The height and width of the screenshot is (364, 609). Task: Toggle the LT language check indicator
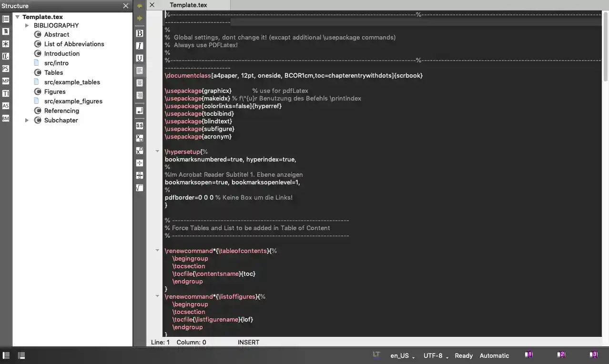376,354
